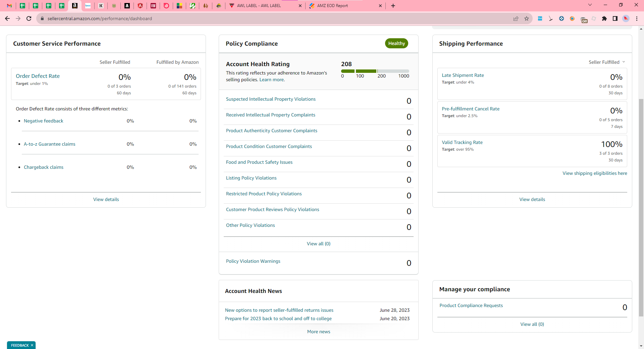Open the Chrome three-dot menu
644x349 pixels.
[x=637, y=18]
